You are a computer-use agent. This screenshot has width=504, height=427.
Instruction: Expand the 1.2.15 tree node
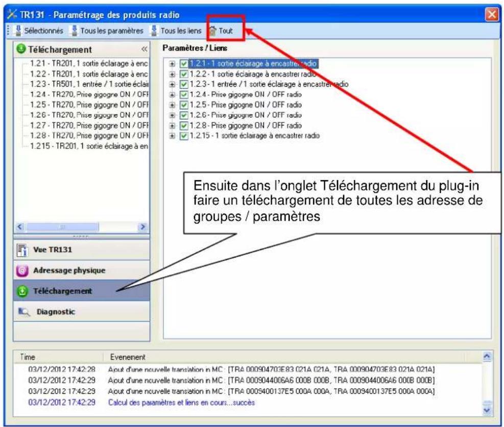coord(172,136)
